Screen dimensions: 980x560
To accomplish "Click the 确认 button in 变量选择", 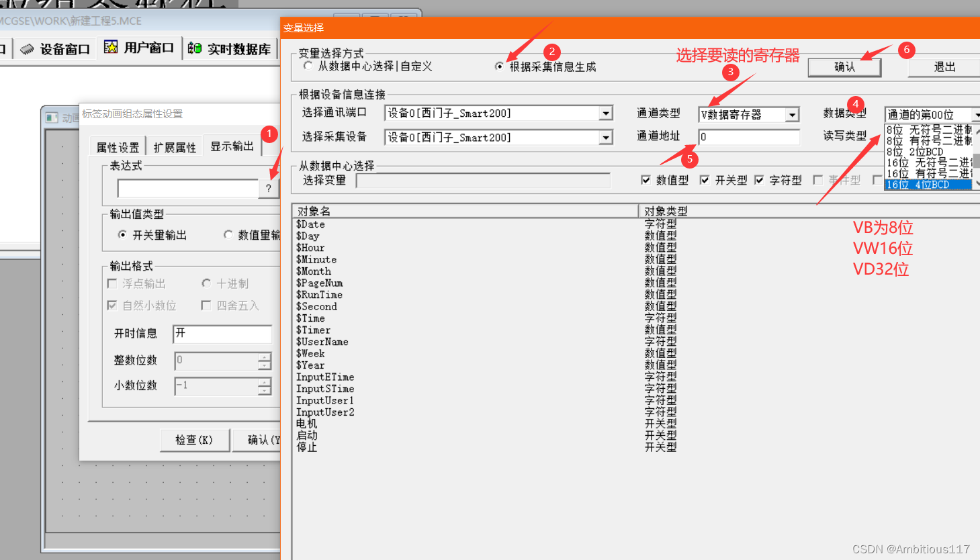I will pyautogui.click(x=844, y=66).
